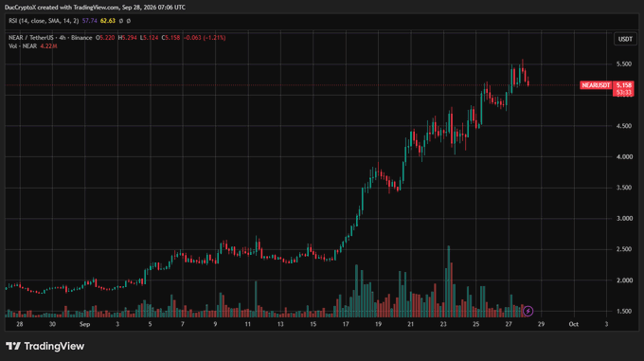The width and height of the screenshot is (644, 361).
Task: Click the change value -0.063 (-1.21%)
Action: point(205,37)
